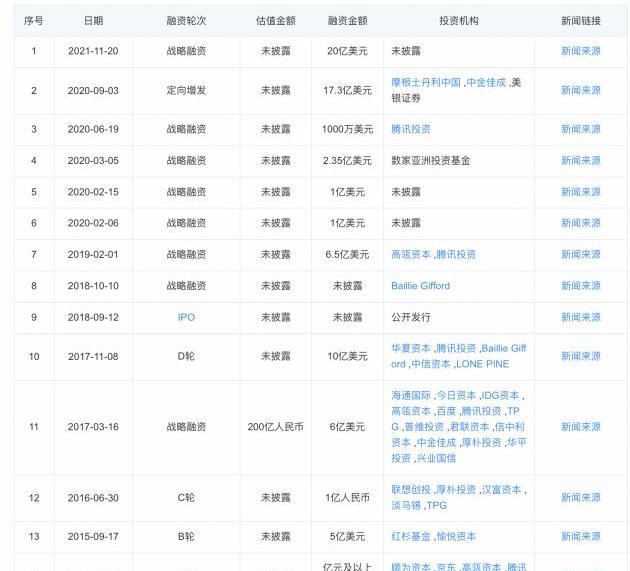Click the 融资轮次 column header
The height and width of the screenshot is (571, 630).
click(x=186, y=21)
